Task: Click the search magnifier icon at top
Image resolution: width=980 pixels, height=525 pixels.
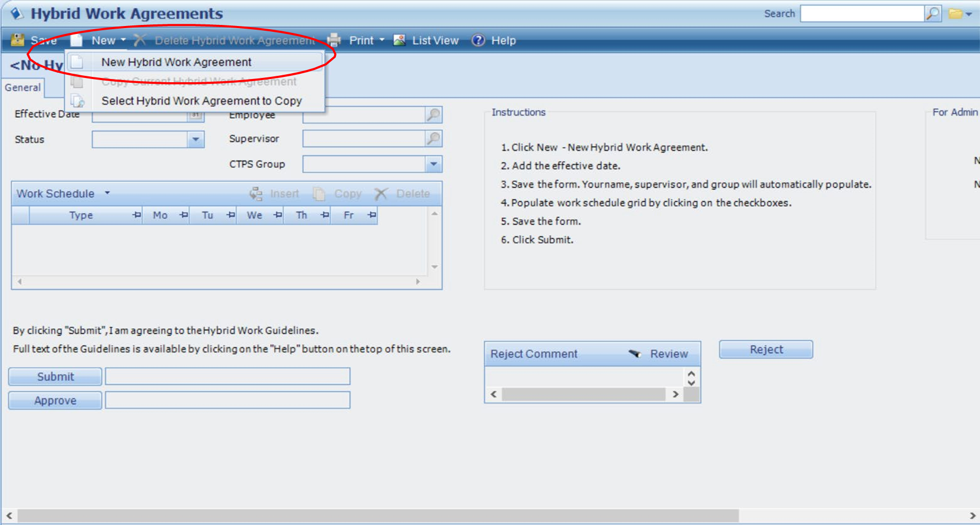Action: [932, 14]
